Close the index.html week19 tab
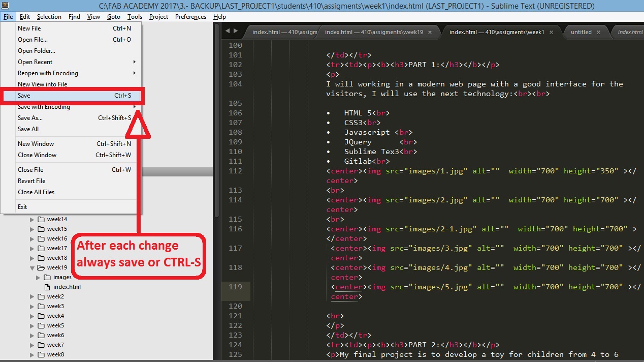 coord(430,32)
